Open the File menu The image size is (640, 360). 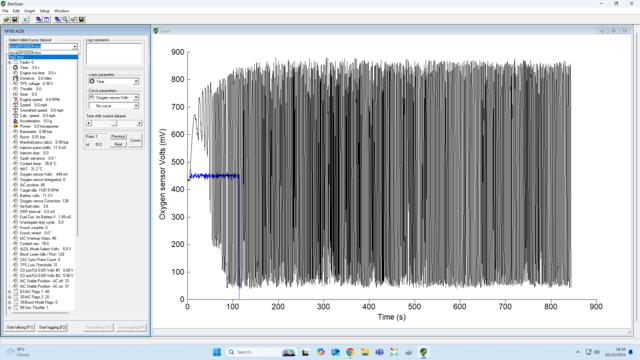point(5,11)
